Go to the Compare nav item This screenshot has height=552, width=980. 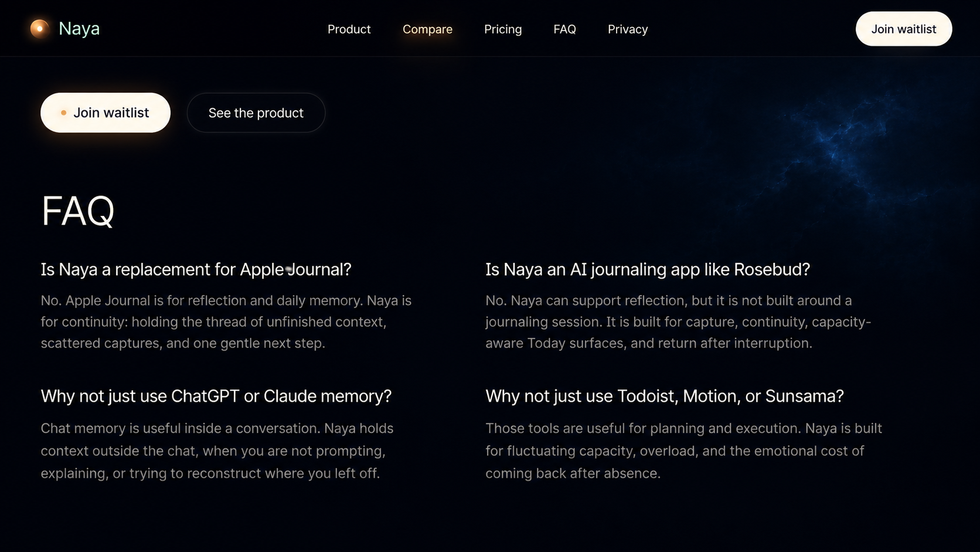pyautogui.click(x=427, y=29)
